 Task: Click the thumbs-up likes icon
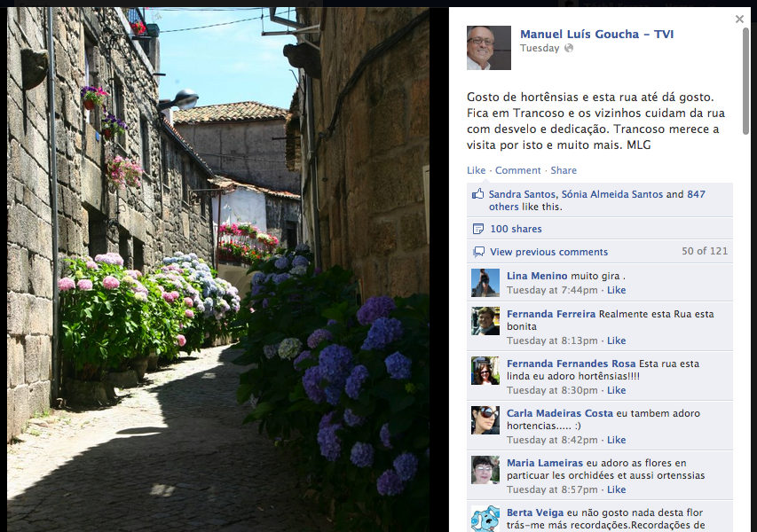pos(477,194)
